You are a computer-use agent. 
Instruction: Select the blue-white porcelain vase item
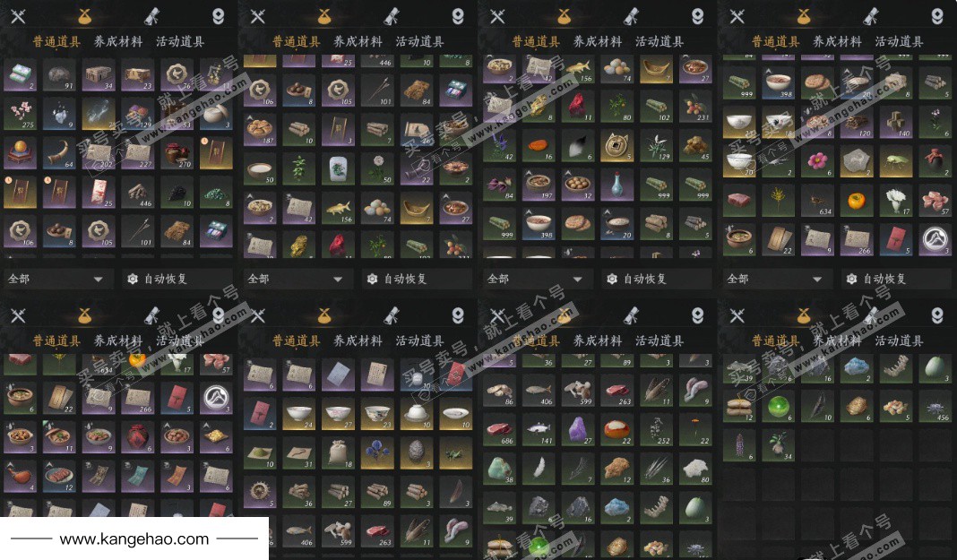[617, 185]
